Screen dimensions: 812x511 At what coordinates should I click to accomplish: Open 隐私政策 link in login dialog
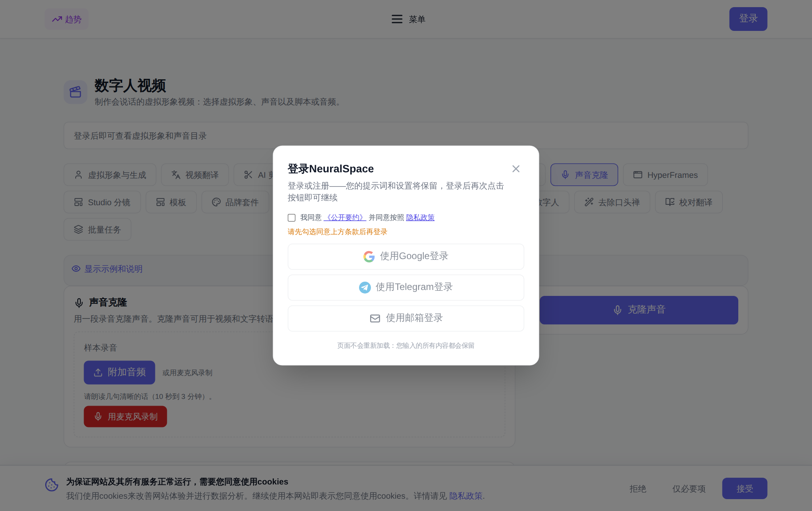click(x=420, y=217)
